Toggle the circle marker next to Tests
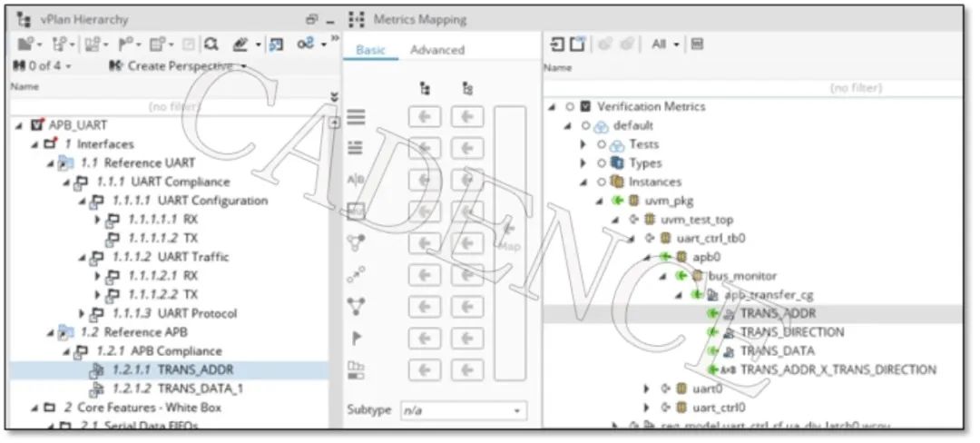 (x=601, y=144)
